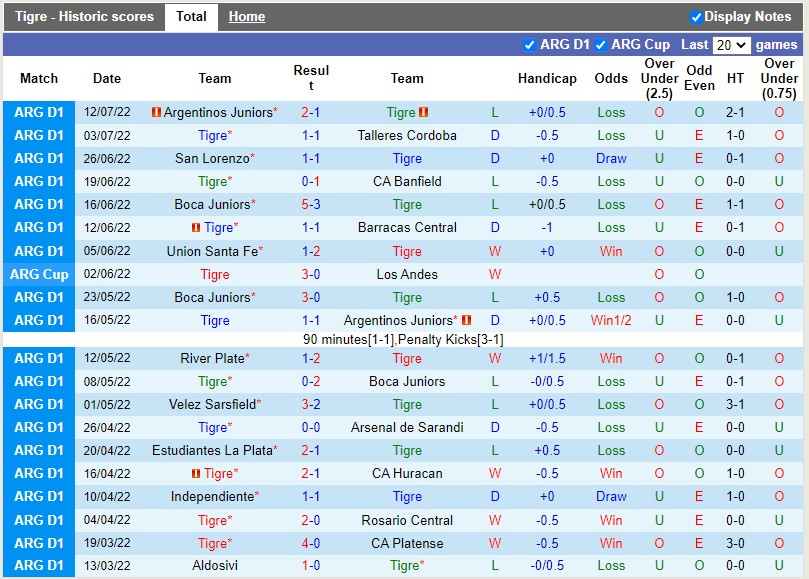The image size is (809, 579).
Task: Click red card icon beside Argentinos Juniors 12/07/22
Action: (156, 112)
